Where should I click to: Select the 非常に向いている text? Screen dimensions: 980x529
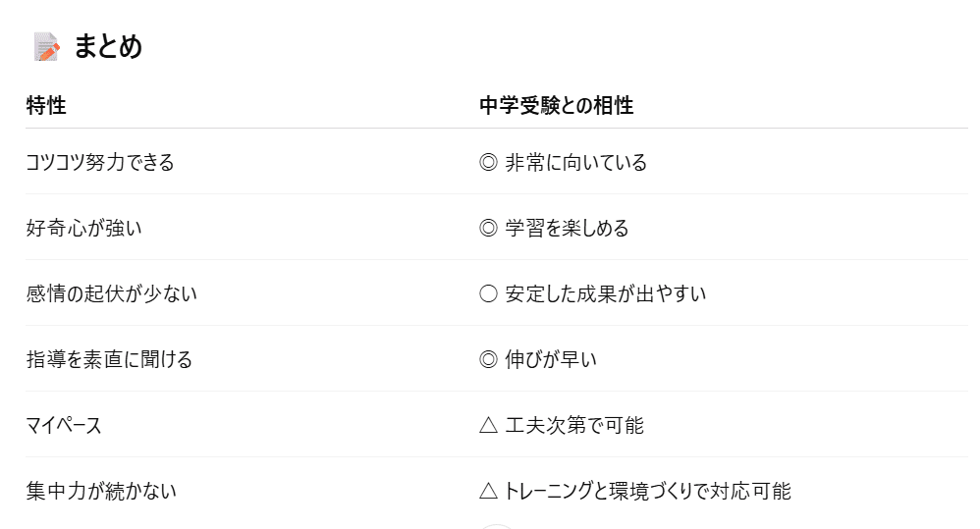tap(576, 162)
